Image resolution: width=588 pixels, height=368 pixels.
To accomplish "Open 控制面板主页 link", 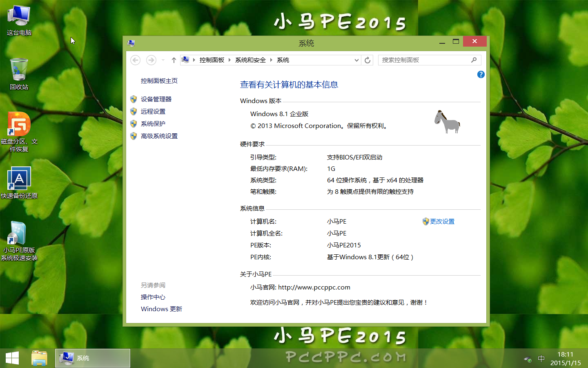I will point(159,81).
